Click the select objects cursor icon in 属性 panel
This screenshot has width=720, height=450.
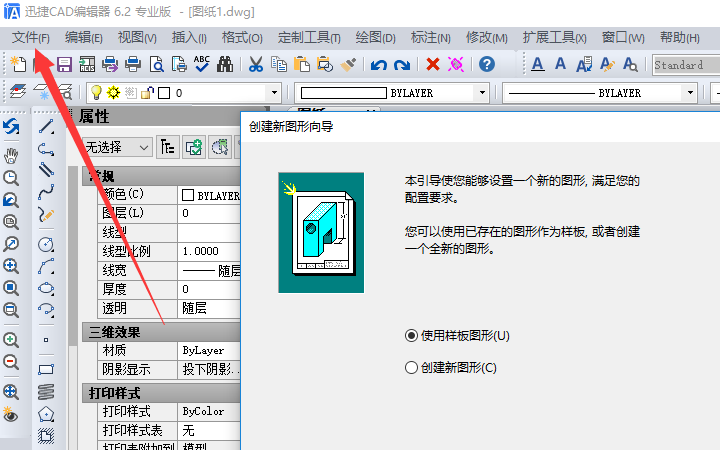coord(219,147)
